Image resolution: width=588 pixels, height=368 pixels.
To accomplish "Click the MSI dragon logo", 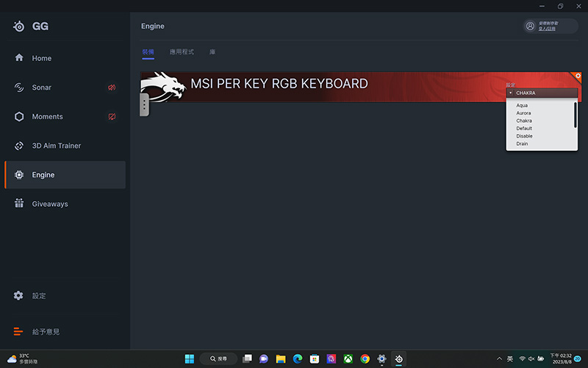I will (x=163, y=87).
